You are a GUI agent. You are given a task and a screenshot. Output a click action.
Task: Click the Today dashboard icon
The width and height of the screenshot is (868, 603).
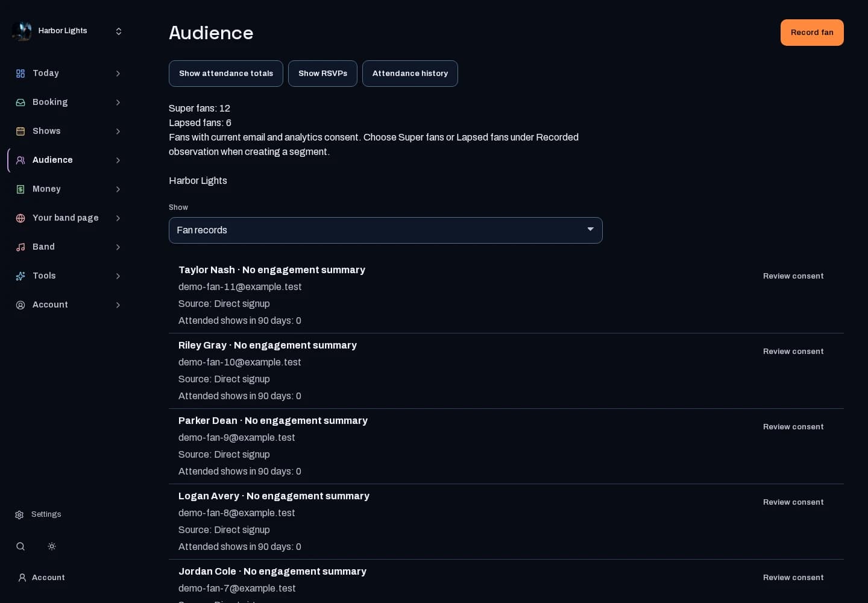(x=20, y=74)
